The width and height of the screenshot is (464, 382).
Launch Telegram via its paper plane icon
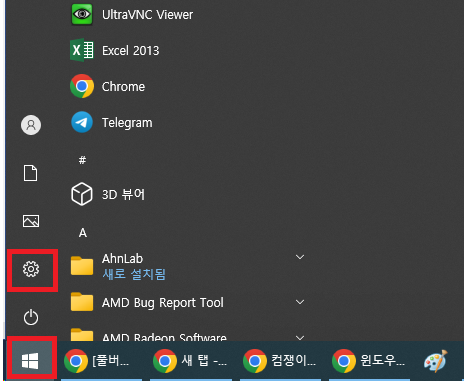point(82,122)
